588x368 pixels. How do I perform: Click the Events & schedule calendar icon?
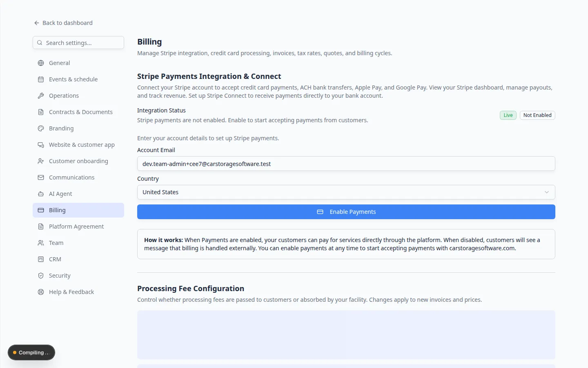[41, 79]
